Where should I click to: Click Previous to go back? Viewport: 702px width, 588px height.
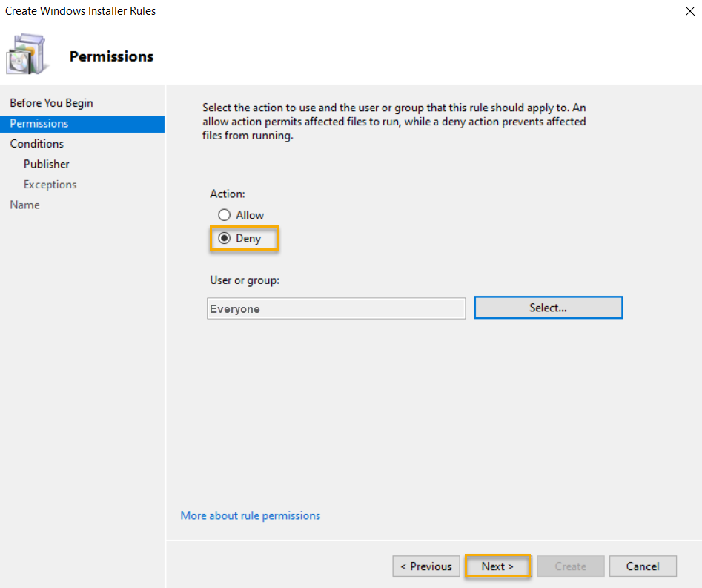click(425, 566)
